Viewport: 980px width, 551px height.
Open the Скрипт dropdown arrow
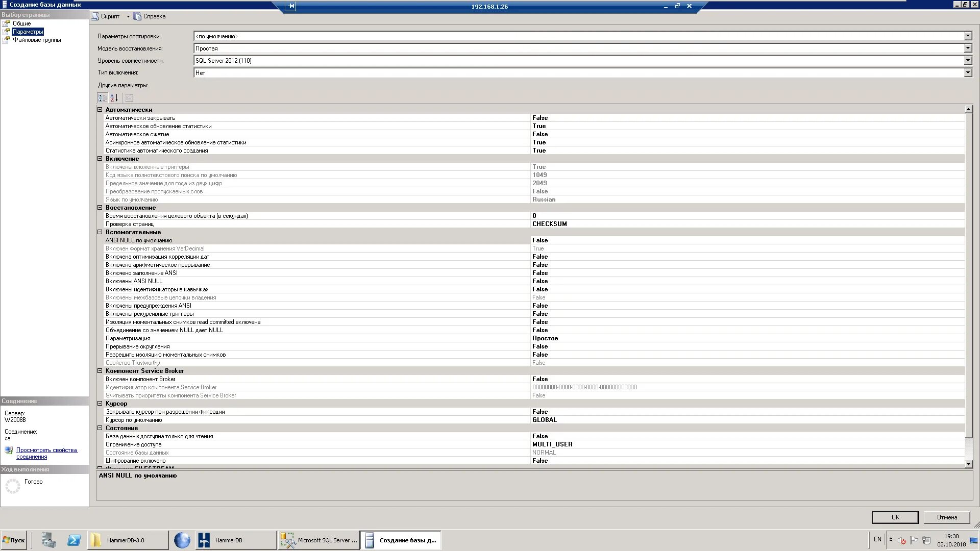(x=128, y=16)
